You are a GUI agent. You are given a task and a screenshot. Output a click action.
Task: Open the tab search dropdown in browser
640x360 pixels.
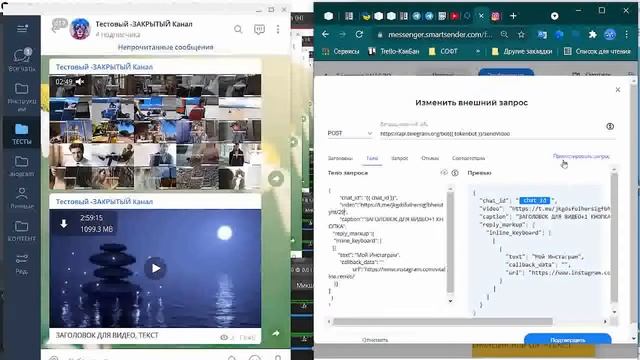click(554, 16)
